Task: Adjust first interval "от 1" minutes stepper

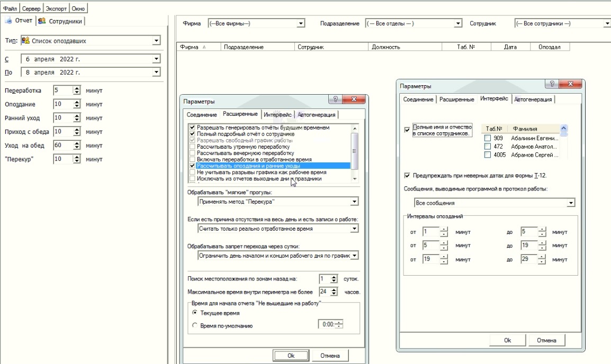Action: pos(444,232)
